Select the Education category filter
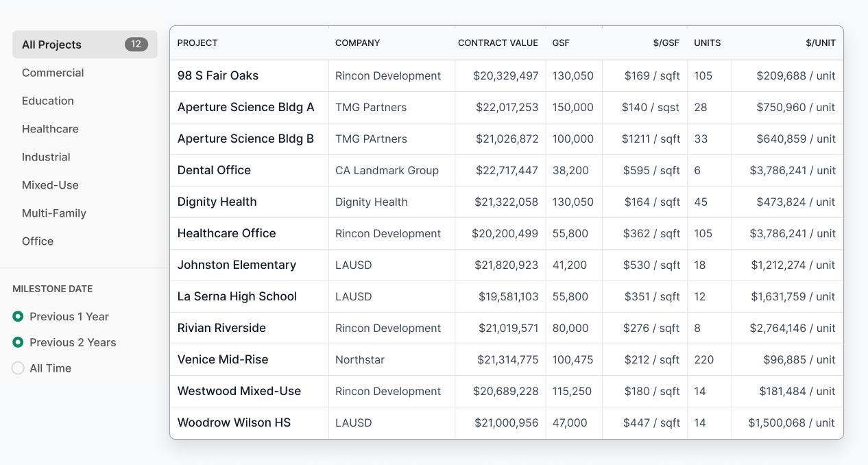This screenshot has height=465, width=868. coord(48,101)
